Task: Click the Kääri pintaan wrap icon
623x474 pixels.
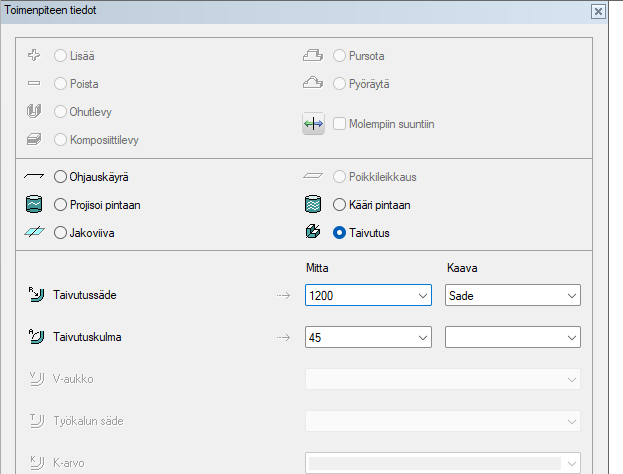Action: point(313,205)
